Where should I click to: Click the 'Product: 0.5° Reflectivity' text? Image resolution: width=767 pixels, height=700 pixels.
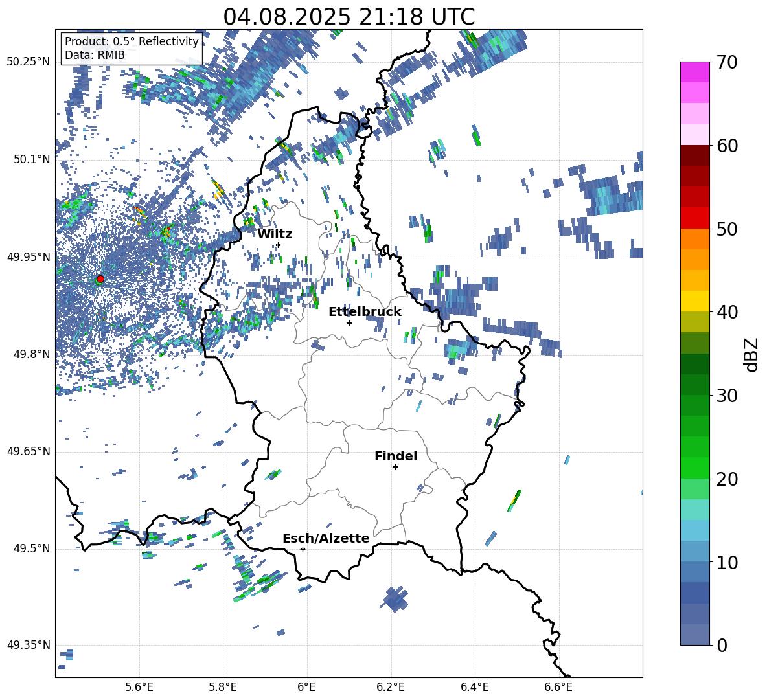[132, 41]
